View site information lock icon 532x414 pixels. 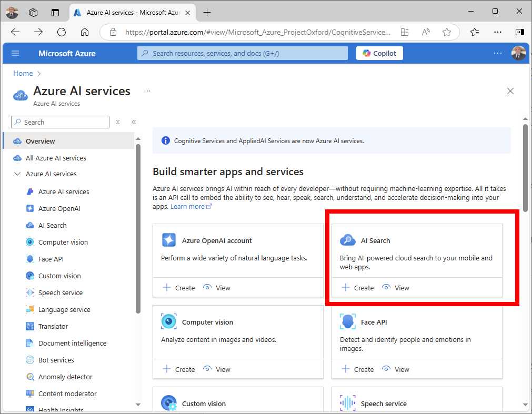[x=113, y=32]
